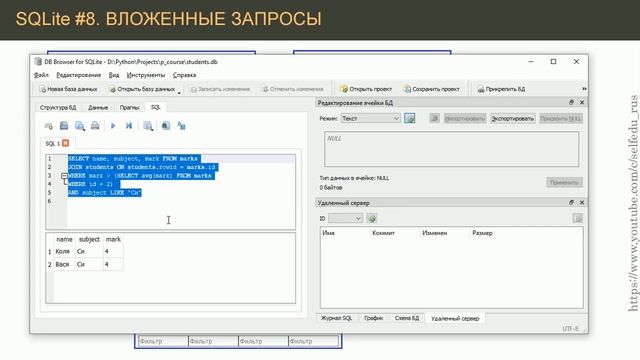Viewport: 640px width, 360px height.
Task: Open the Вид menu
Action: [x=114, y=75]
